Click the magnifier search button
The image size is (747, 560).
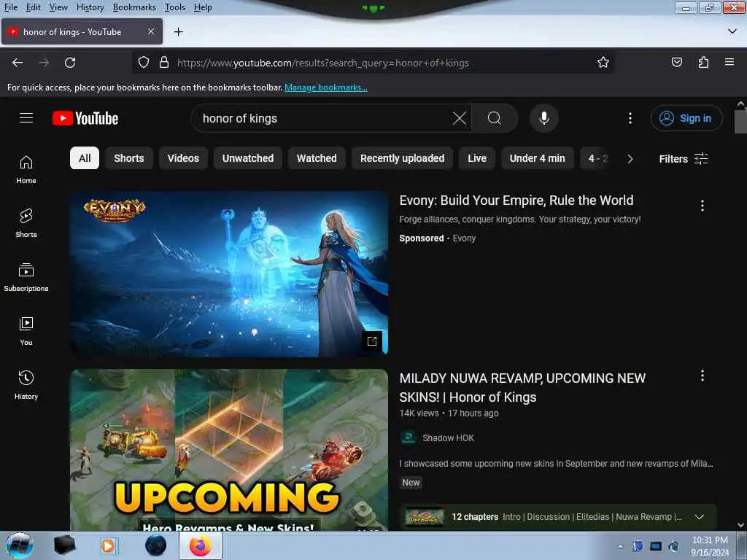coord(495,118)
